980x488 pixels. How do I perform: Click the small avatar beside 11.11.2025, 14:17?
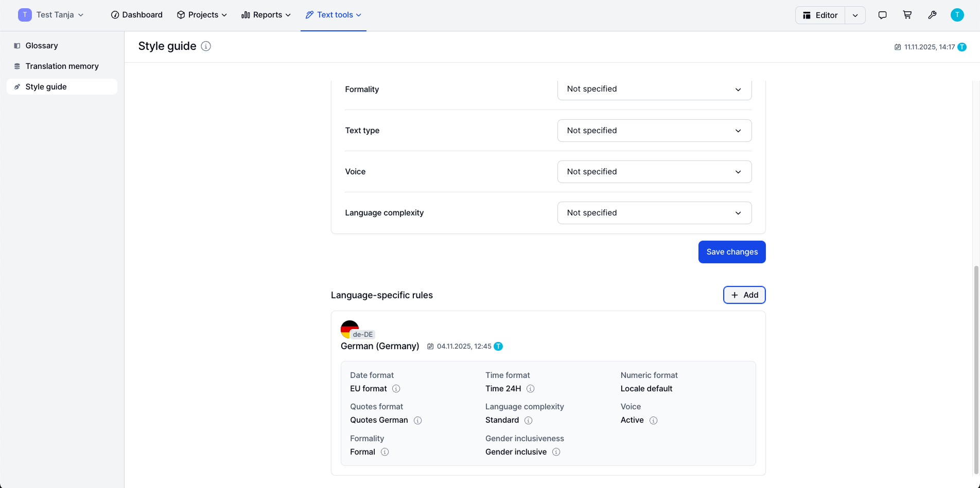tap(962, 47)
